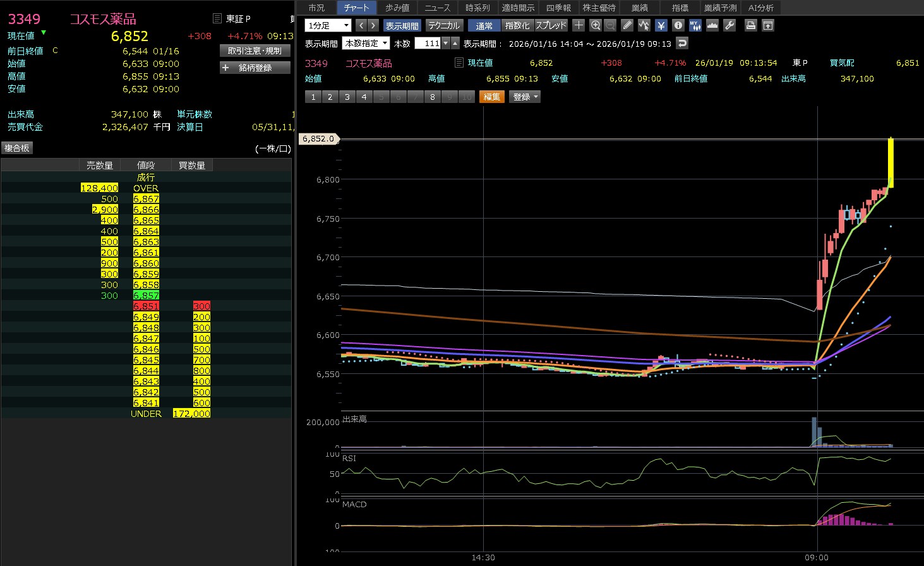The image size is (924, 566).
Task: Expand the 本数指定 display period dropdown
Action: tap(366, 43)
